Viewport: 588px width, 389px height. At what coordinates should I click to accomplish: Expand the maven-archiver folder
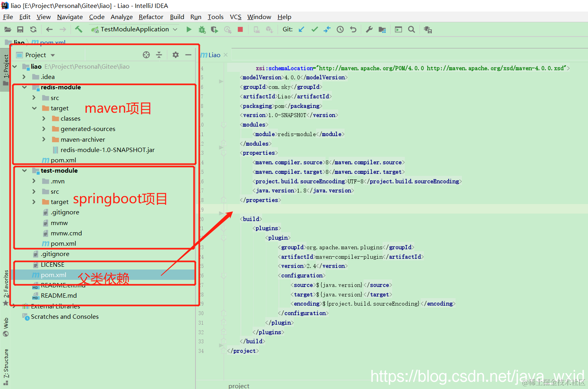pyautogui.click(x=44, y=139)
